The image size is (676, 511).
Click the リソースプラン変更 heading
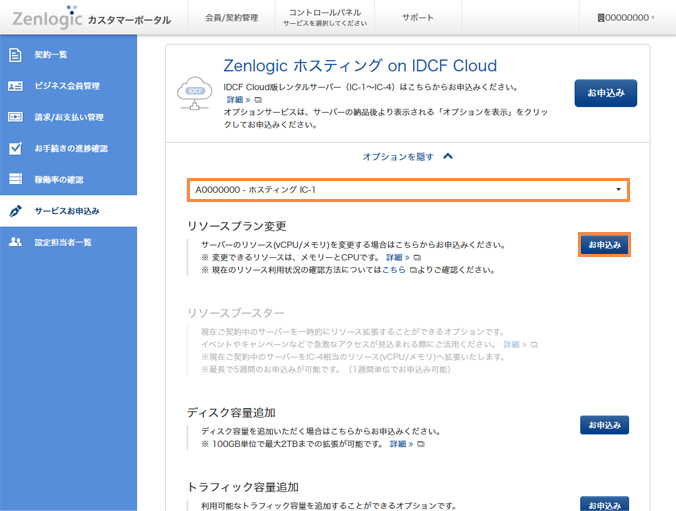(237, 226)
